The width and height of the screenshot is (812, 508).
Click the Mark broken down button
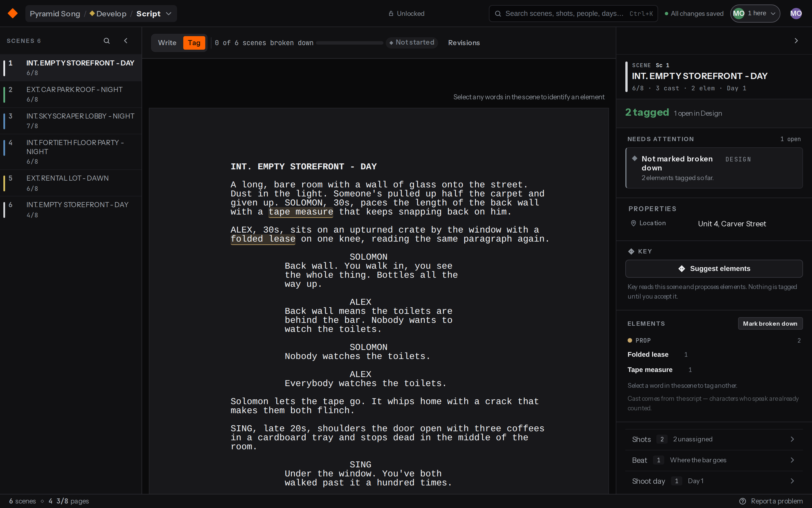tap(770, 323)
